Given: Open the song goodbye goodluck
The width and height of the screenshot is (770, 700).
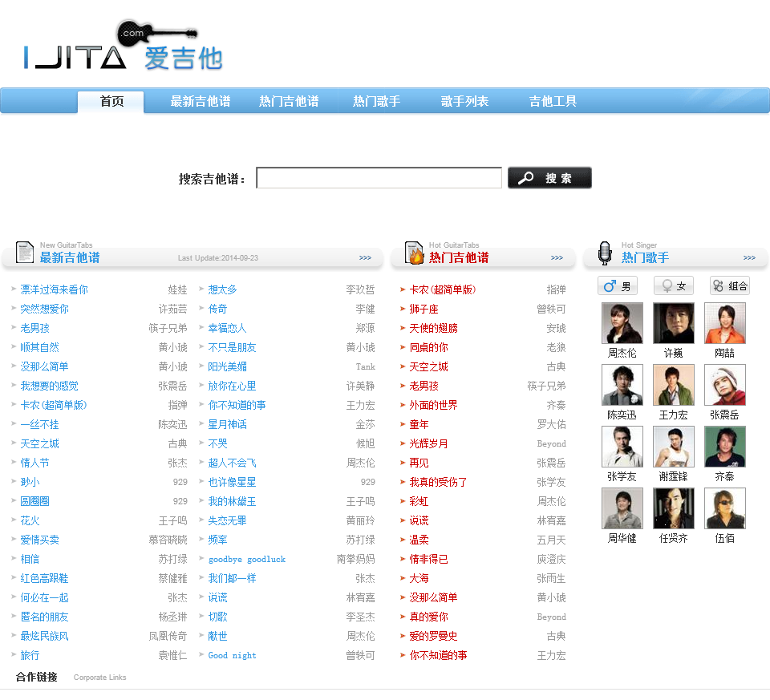Looking at the screenshot, I should [x=247, y=559].
